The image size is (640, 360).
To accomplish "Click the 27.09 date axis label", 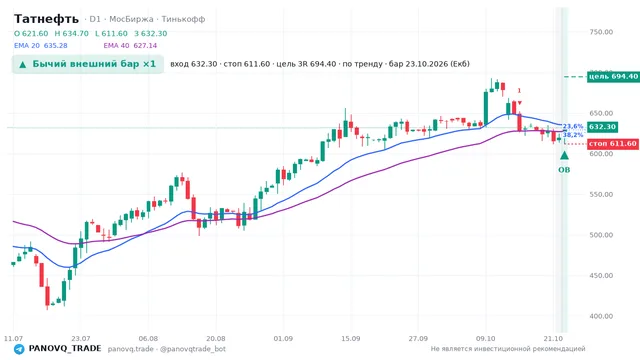I will coord(418,339).
